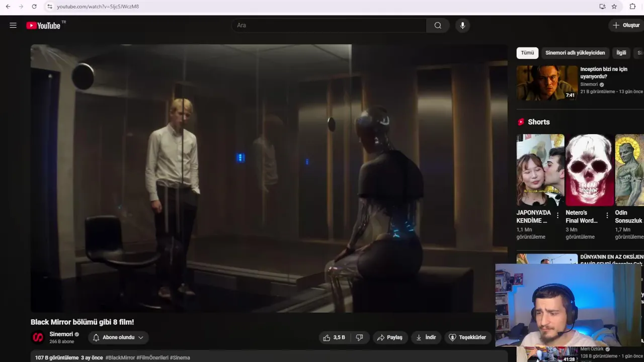Click the bell icon on Abone olundu
The image size is (644, 362).
point(96,337)
